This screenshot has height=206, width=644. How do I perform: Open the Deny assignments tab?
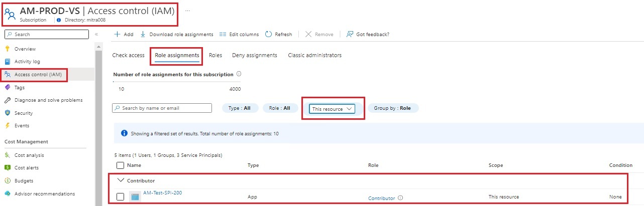tap(255, 55)
